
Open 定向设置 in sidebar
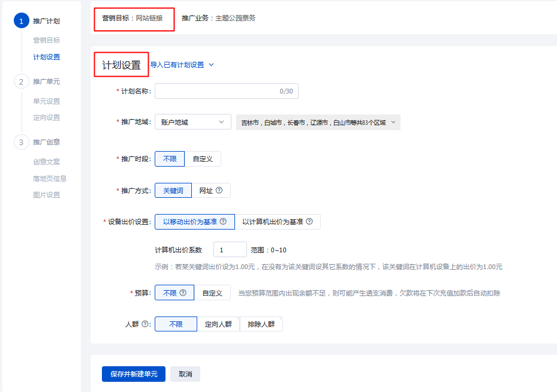tap(47, 117)
